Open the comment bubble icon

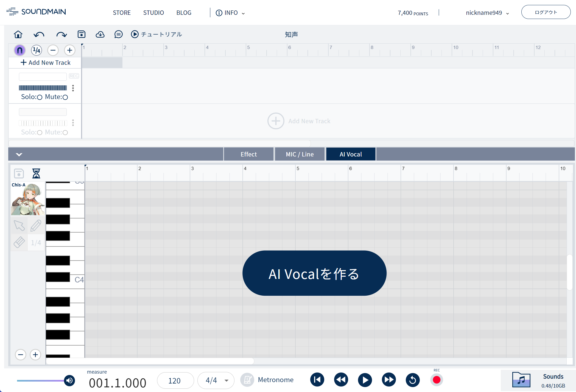pos(118,34)
